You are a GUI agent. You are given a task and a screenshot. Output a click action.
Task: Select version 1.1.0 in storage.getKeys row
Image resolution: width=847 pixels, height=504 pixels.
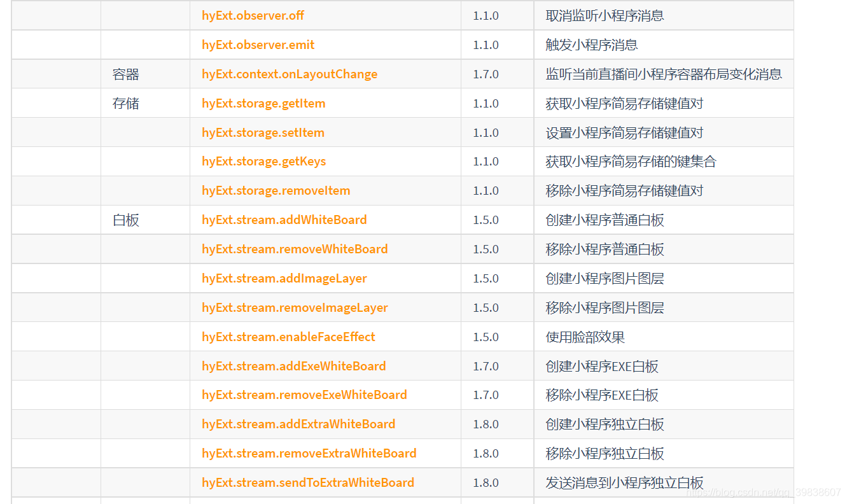[x=486, y=161]
